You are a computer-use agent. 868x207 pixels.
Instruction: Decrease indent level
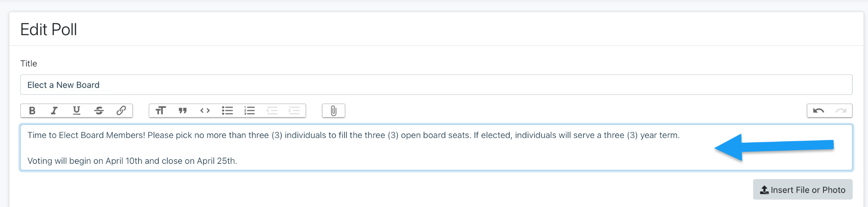click(x=272, y=110)
